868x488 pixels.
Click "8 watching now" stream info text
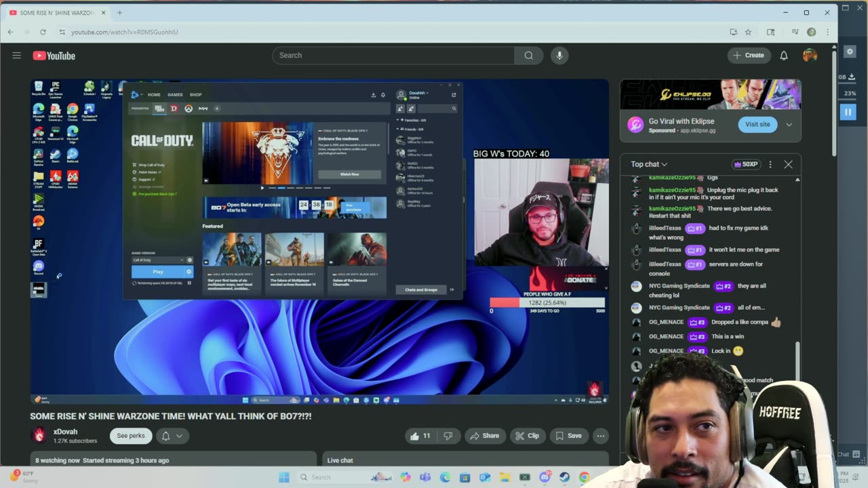point(57,460)
